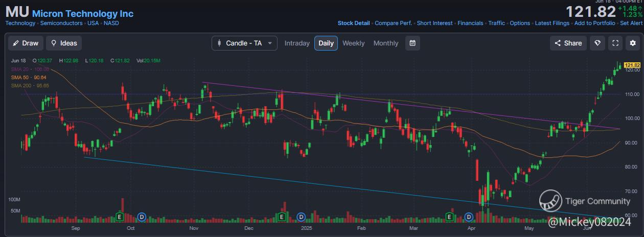
Task: Toggle fullscreen chart mode
Action: pyautogui.click(x=615, y=43)
